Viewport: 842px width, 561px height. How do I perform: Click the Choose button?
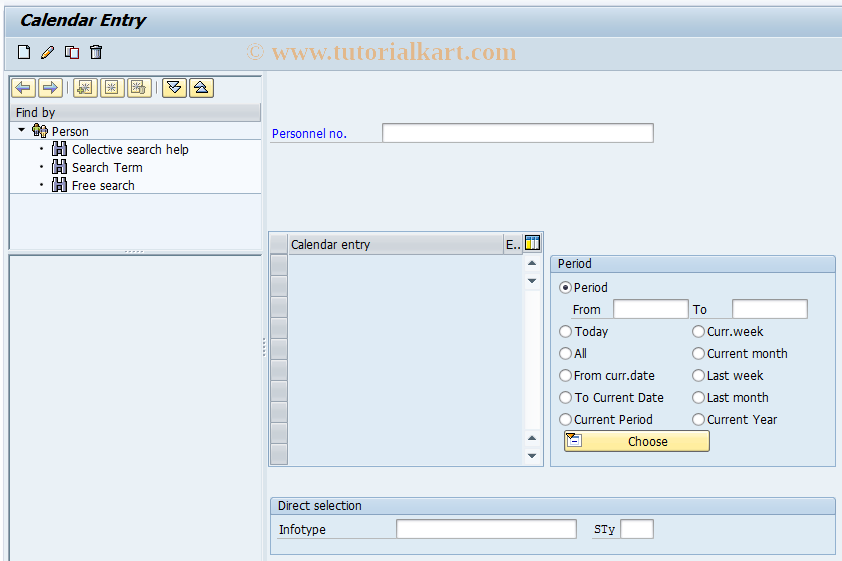pos(636,441)
